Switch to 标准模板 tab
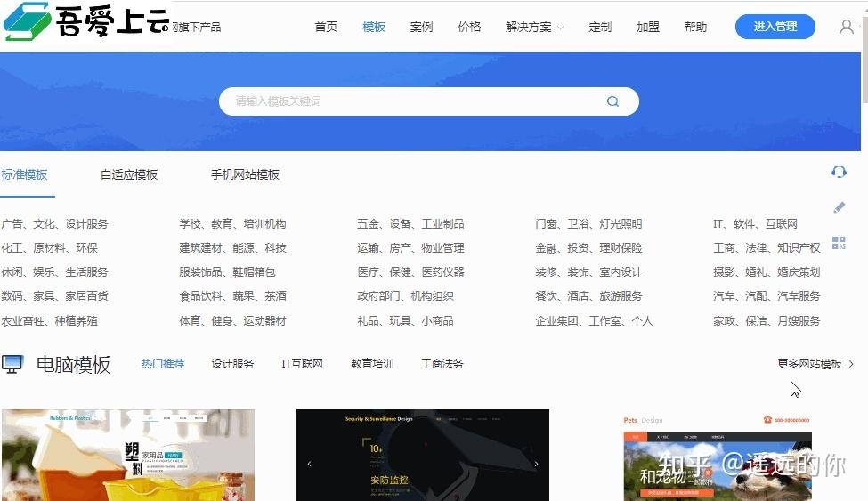The height and width of the screenshot is (501, 868). point(24,175)
